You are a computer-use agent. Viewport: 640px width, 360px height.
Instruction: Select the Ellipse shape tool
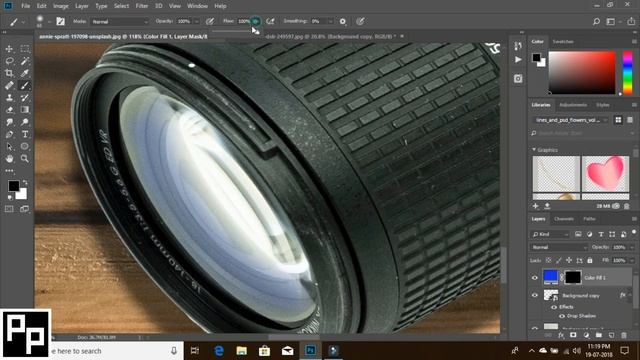pyautogui.click(x=25, y=147)
